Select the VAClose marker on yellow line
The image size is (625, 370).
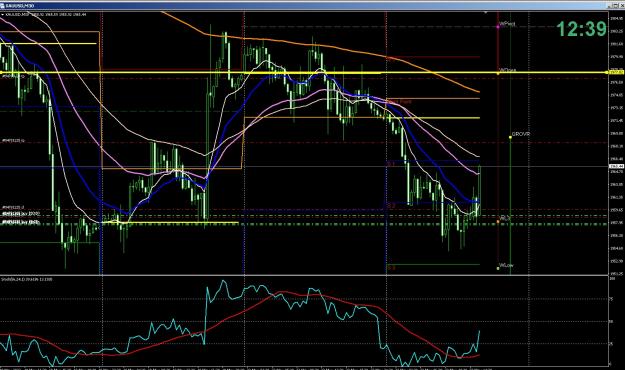[x=498, y=73]
